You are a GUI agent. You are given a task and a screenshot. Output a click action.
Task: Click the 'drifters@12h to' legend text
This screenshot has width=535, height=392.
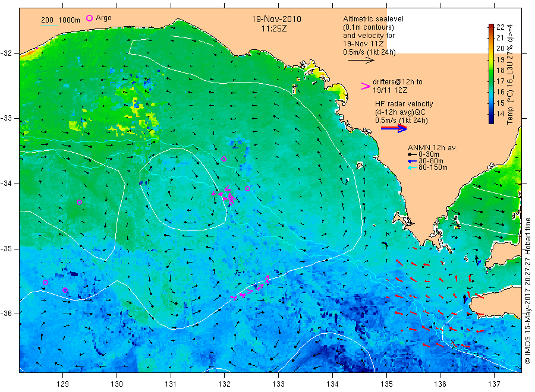pyautogui.click(x=398, y=82)
